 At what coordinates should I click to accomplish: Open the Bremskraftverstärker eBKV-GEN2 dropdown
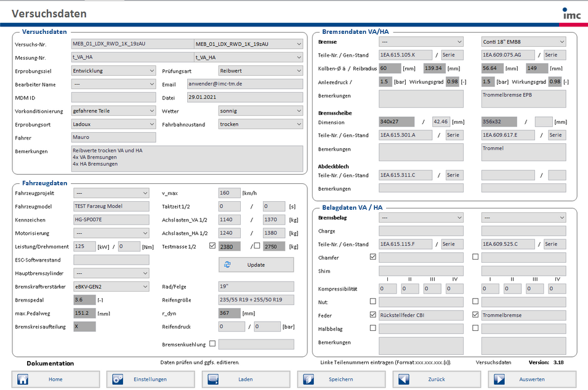pyautogui.click(x=145, y=287)
